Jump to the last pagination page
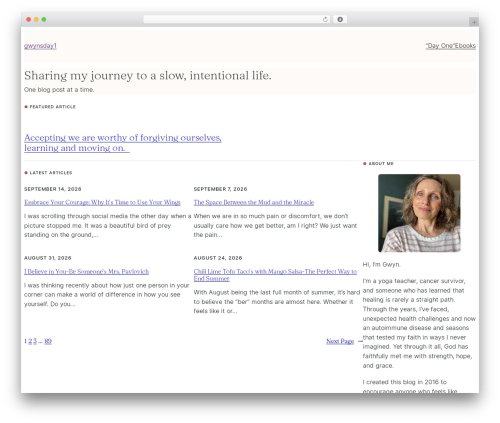 click(48, 341)
